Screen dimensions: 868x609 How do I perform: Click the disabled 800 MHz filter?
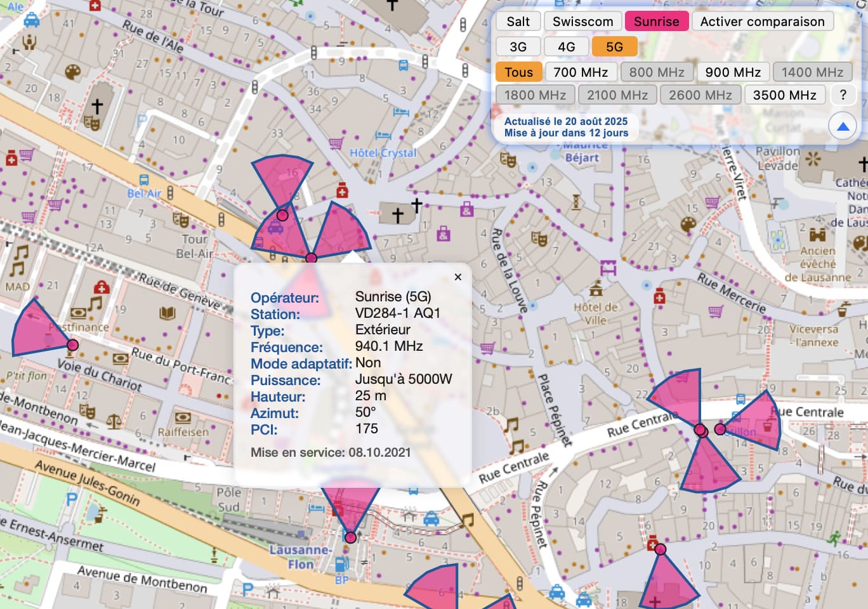(x=657, y=72)
